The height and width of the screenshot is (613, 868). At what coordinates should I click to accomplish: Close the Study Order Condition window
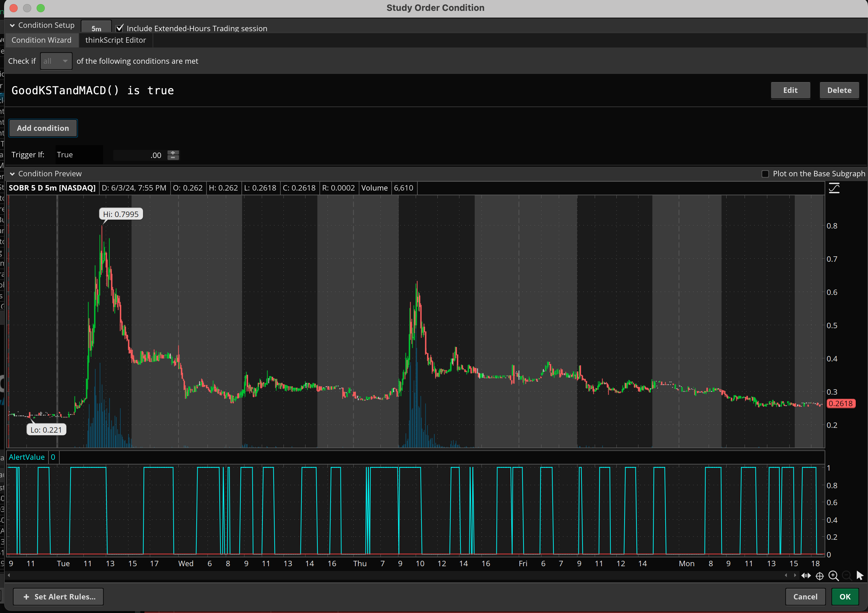point(14,8)
